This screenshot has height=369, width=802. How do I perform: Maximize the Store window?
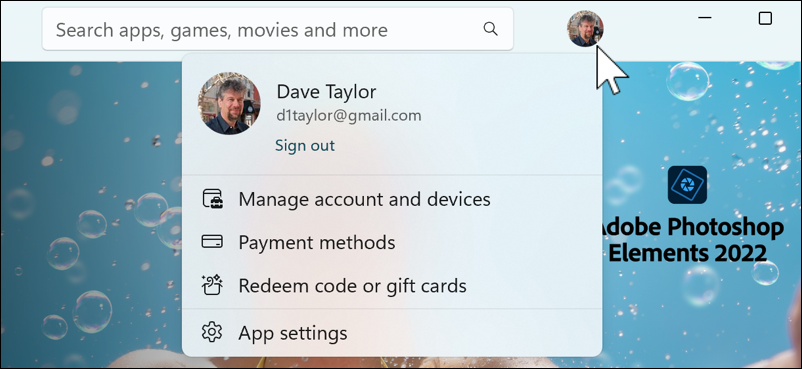click(765, 18)
